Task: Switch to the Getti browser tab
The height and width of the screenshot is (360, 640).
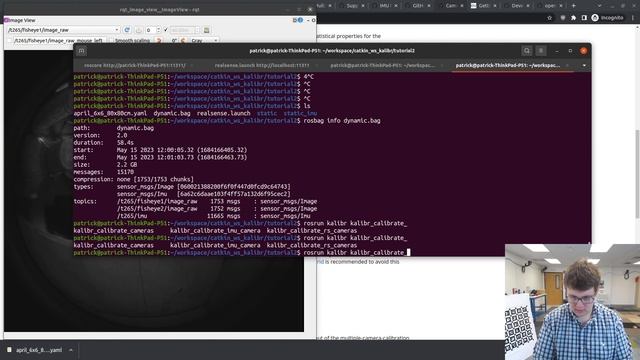Action: click(483, 6)
